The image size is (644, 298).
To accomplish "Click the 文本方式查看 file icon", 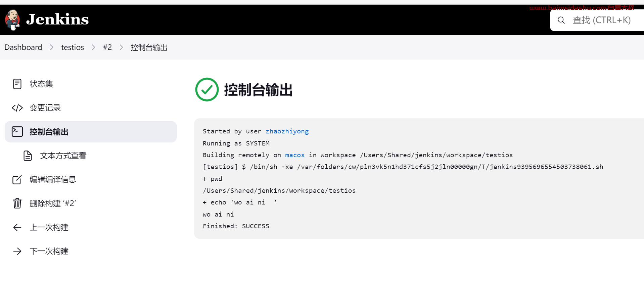I will point(28,156).
